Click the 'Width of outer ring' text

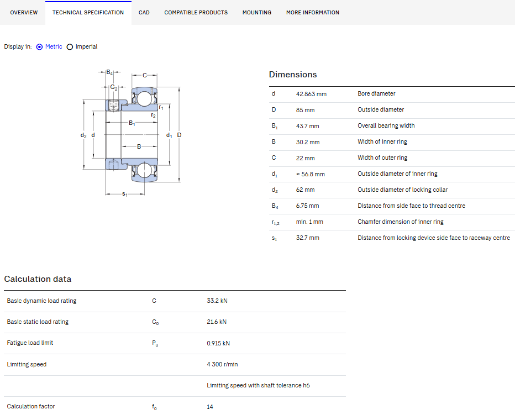point(382,158)
